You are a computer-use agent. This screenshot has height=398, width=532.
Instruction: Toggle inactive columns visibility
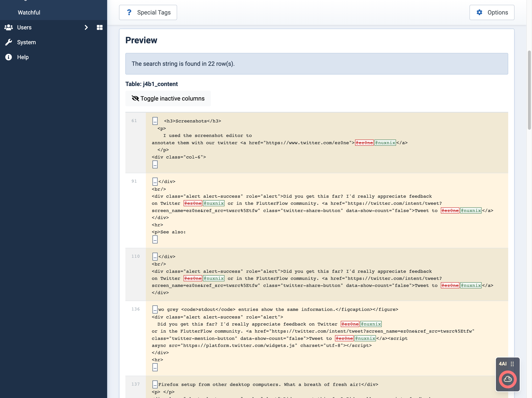(168, 98)
